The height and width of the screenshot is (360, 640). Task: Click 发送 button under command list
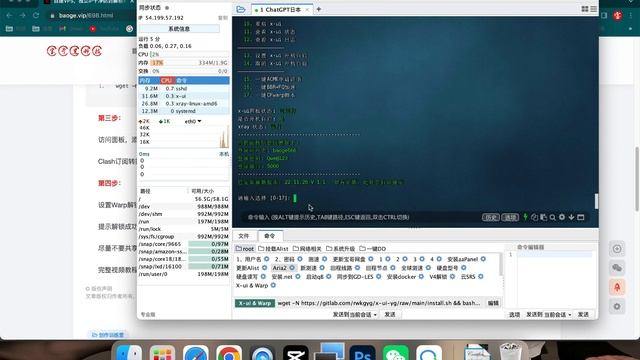(x=390, y=315)
